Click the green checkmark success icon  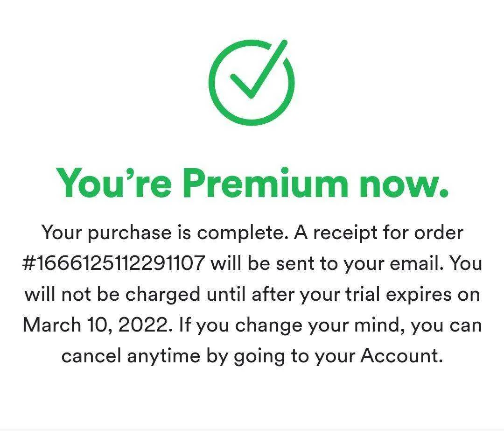[x=252, y=82]
